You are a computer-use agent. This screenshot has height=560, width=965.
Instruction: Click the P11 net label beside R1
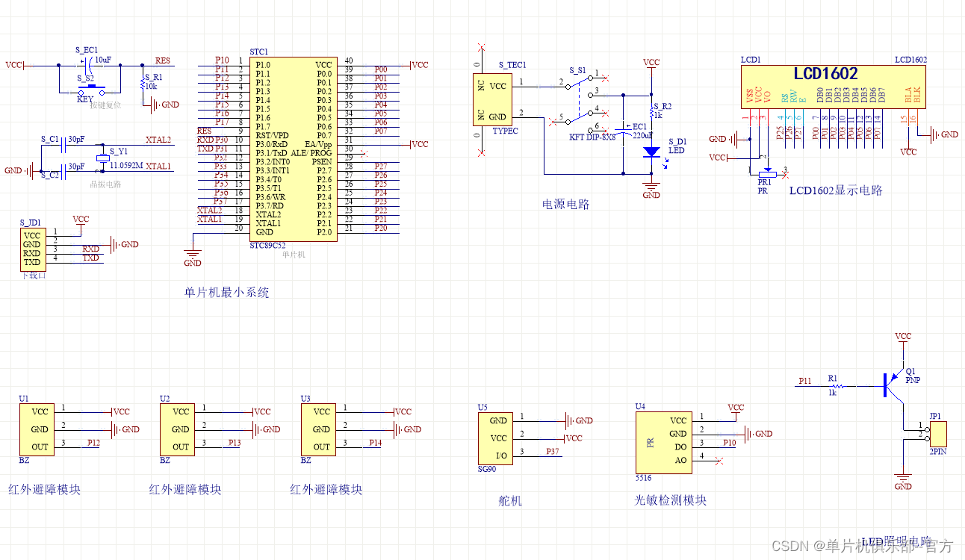[804, 381]
